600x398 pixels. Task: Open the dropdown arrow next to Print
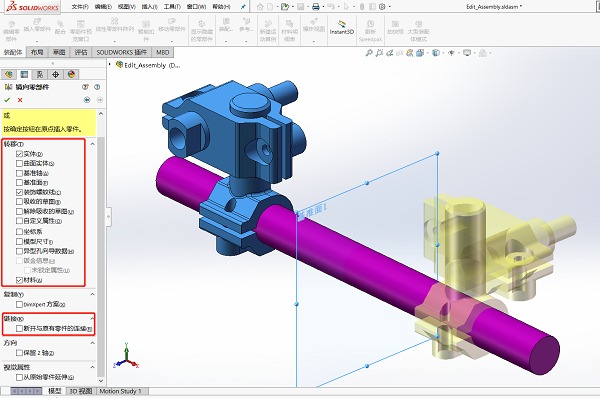[323, 7]
